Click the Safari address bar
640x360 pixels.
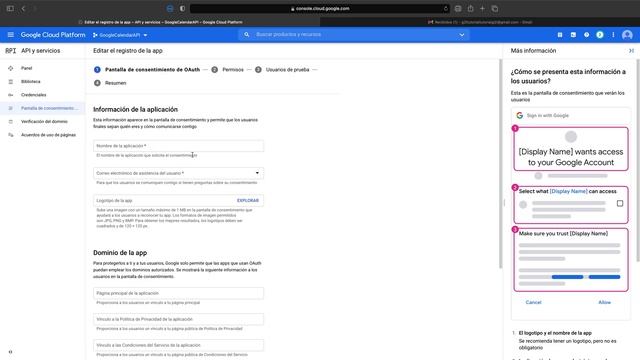[320, 9]
